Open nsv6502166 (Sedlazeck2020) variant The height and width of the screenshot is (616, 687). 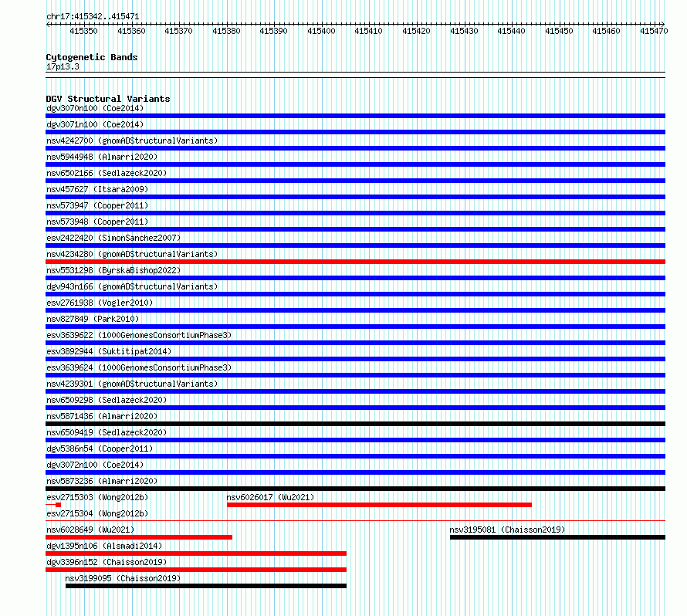point(107,173)
